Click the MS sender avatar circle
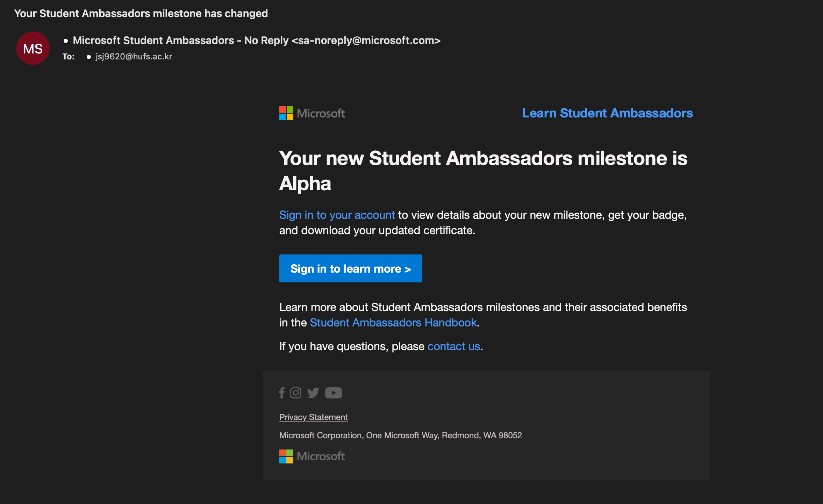 (33, 48)
